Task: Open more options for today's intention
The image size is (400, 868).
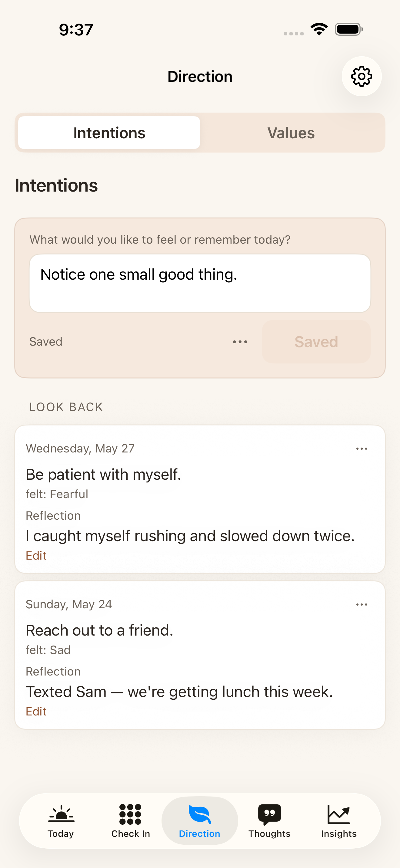Action: click(x=240, y=342)
